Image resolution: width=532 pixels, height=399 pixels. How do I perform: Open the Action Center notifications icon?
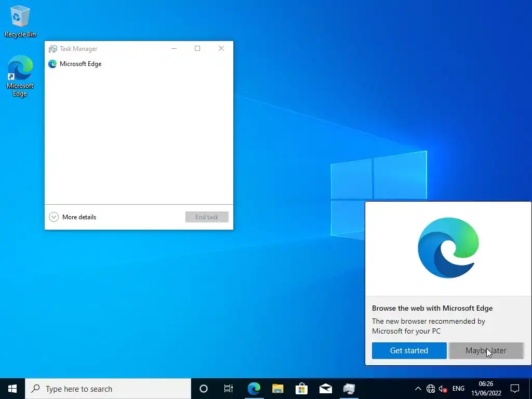click(x=515, y=389)
